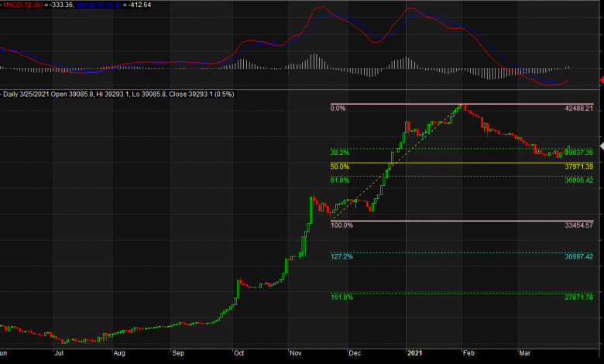Click the 127.2% Fibonacci extension label
604x364 pixels.
point(341,256)
